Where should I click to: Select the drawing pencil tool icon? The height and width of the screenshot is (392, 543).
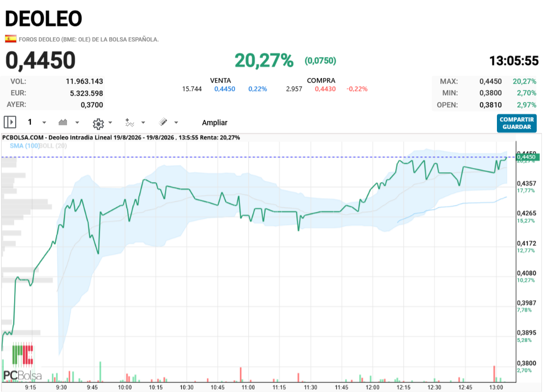pyautogui.click(x=163, y=122)
